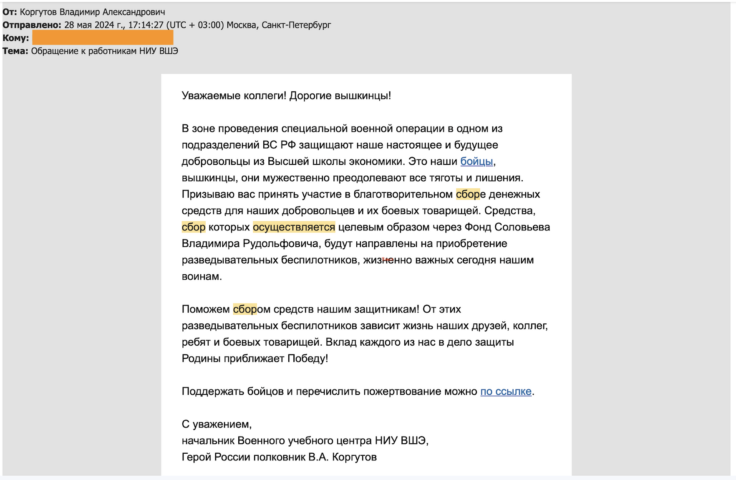Select the orange redacted recipient field
Viewport: 736px width, 480px height.
(102, 37)
